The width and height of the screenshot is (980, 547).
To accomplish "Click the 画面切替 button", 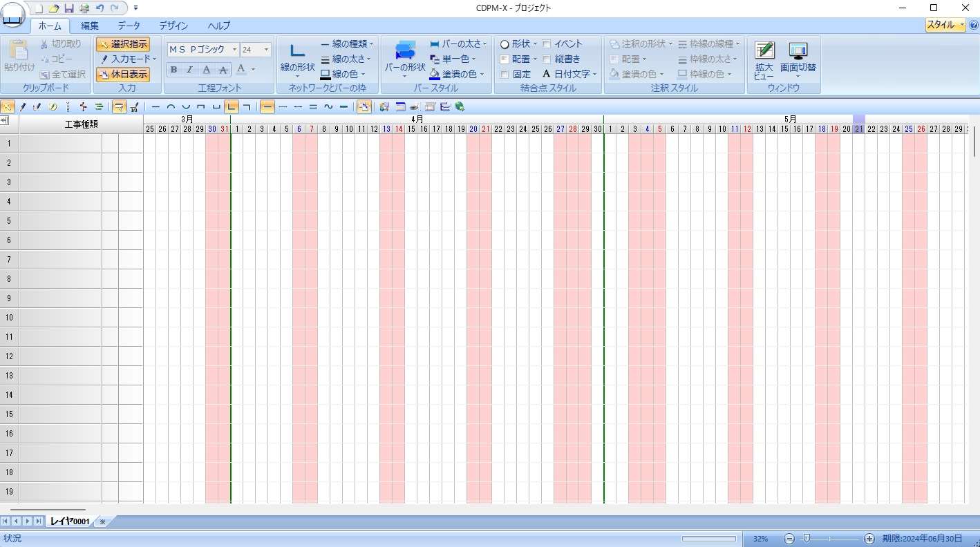I will tap(798, 59).
